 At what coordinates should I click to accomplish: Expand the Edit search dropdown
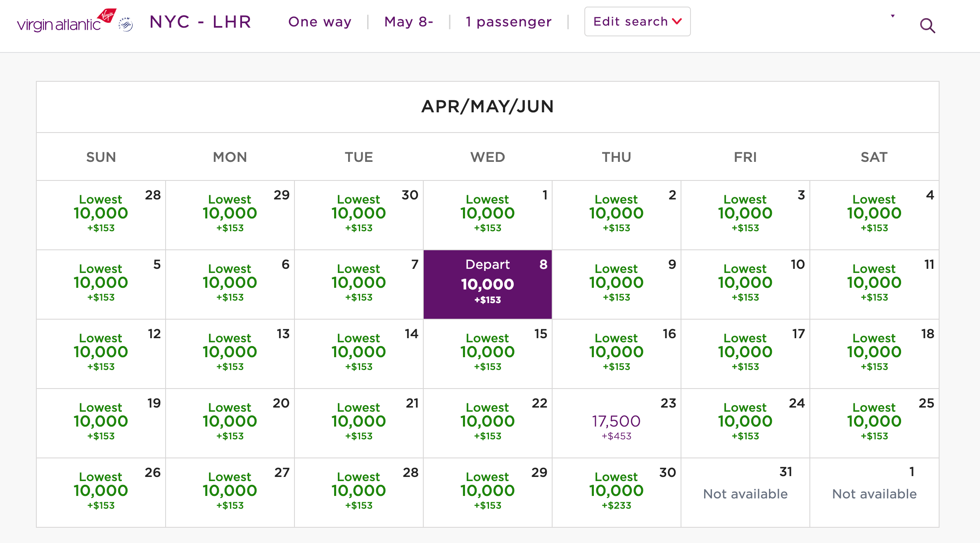tap(637, 21)
